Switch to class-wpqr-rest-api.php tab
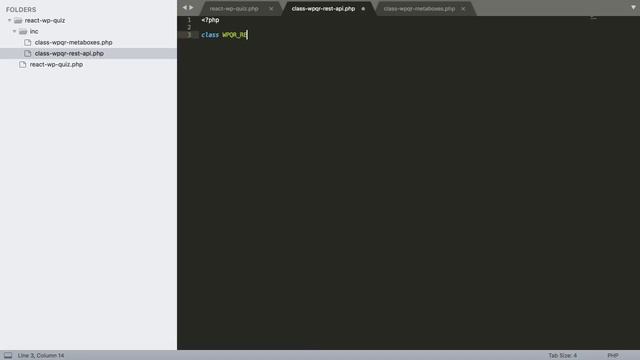Screen dimensions: 640x360 click(x=323, y=9)
